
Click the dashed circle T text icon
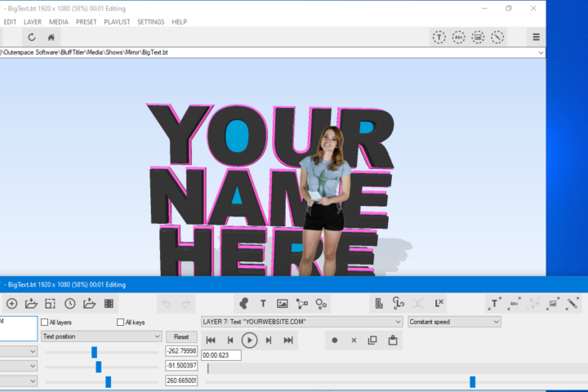[439, 37]
